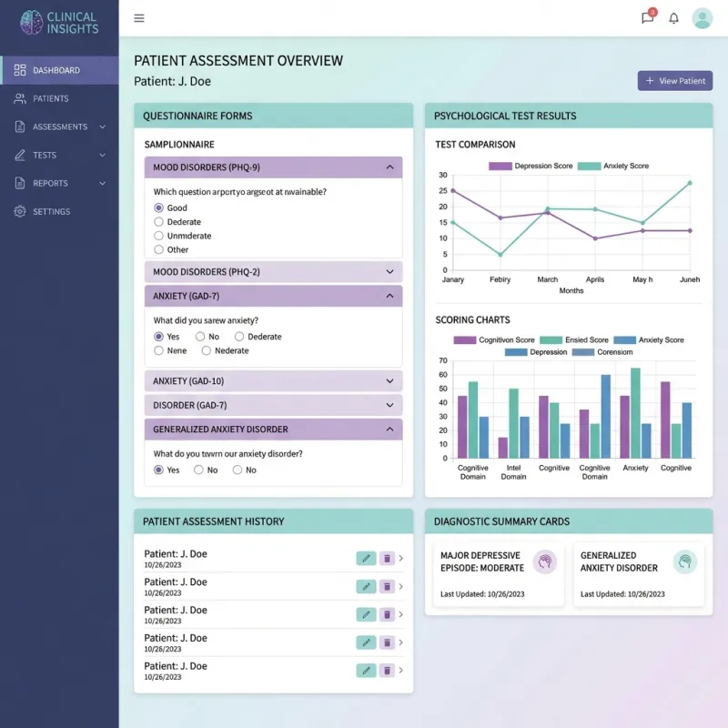
Task: Open Patients in the sidebar
Action: [x=51, y=98]
